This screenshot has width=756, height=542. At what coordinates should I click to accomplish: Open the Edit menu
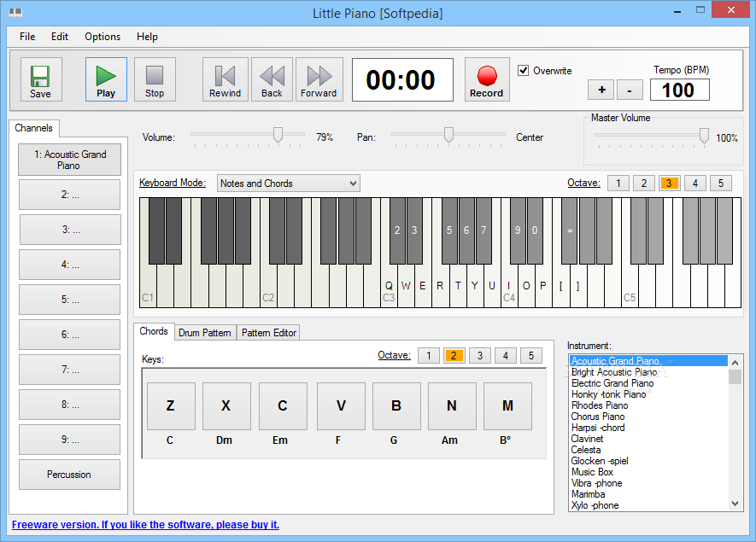[60, 37]
